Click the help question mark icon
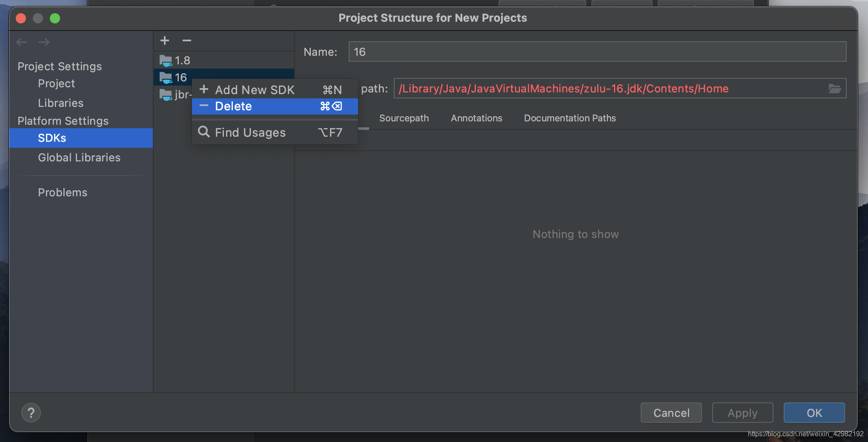The width and height of the screenshot is (868, 442). 31,412
